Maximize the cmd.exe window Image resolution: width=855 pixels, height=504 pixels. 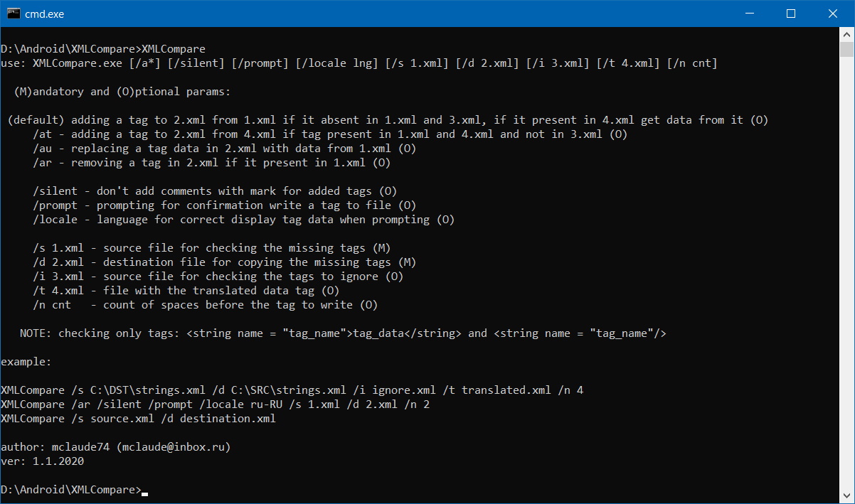pos(791,14)
